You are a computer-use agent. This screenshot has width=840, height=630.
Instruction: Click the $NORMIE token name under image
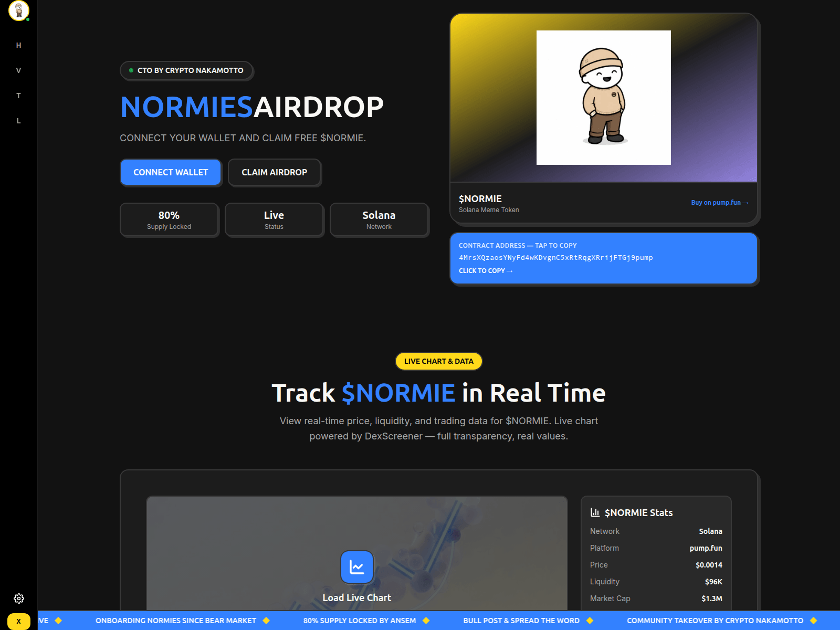coord(480,199)
